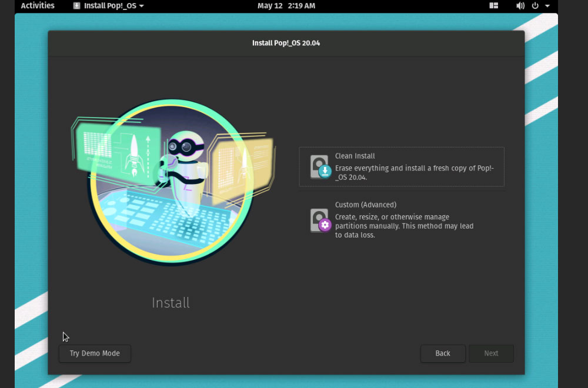
Task: Click the Install Pop!_OS 20.04 window title
Action: (286, 43)
